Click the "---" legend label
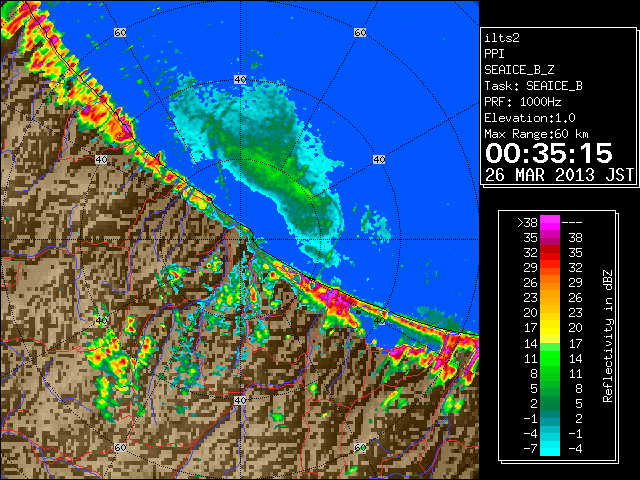The width and height of the screenshot is (640, 480). 572,222
